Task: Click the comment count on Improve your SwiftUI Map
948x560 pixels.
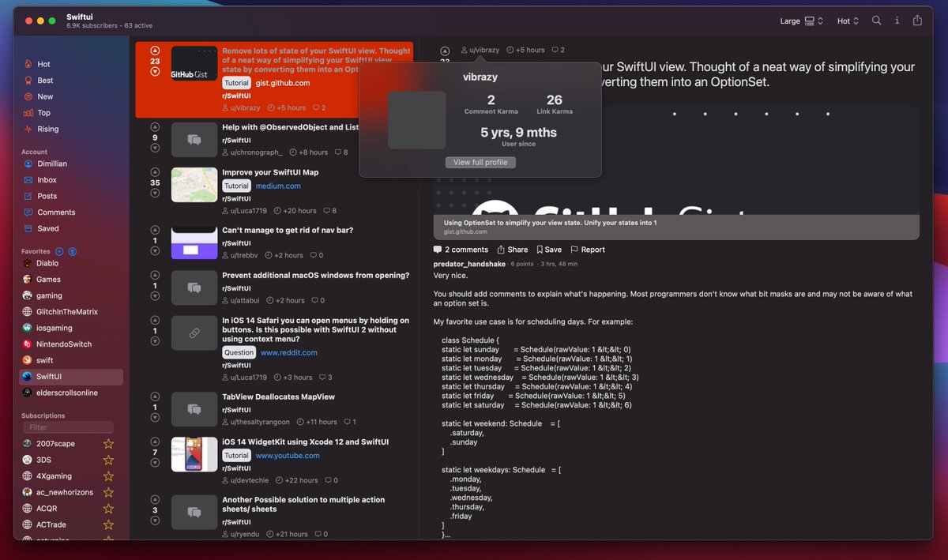Action: 329,211
